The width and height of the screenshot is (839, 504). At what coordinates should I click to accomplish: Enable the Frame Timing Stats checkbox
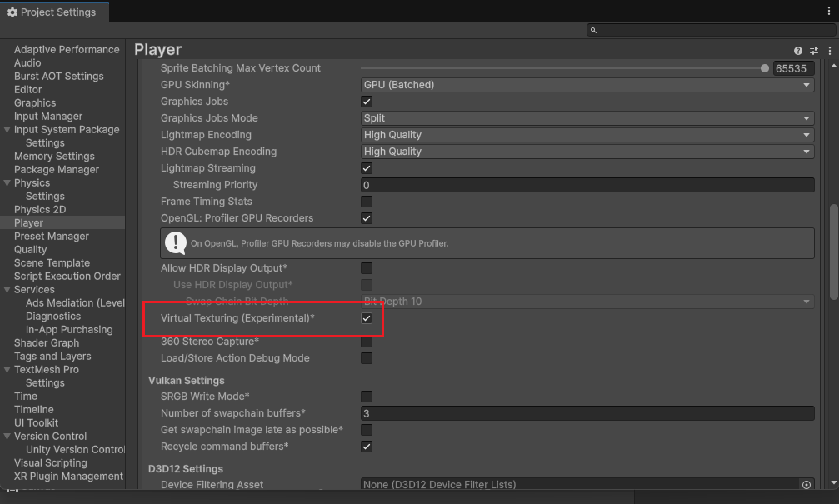367,202
